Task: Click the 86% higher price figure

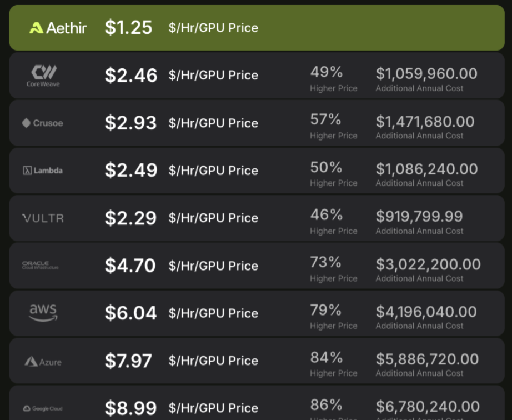Action: tap(326, 404)
